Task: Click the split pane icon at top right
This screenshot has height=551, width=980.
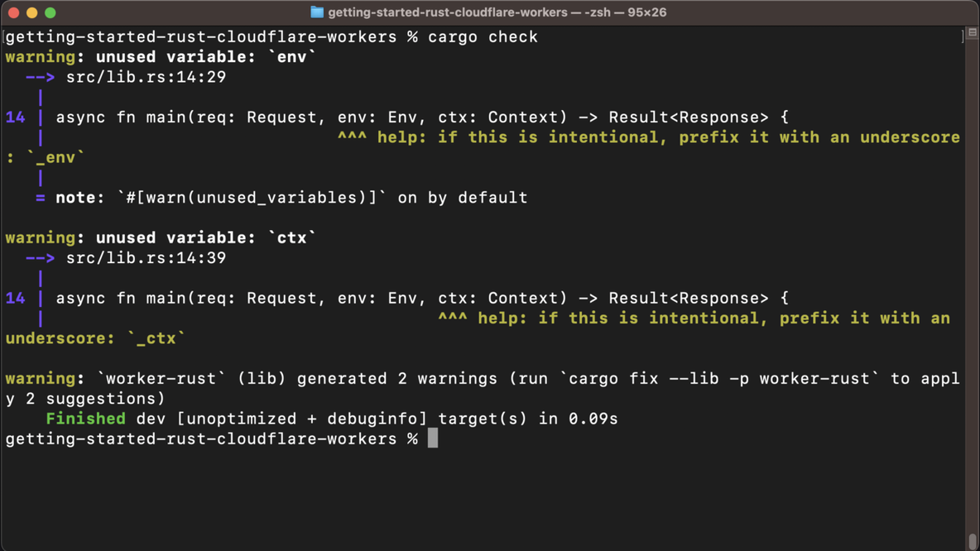Action: pyautogui.click(x=973, y=32)
